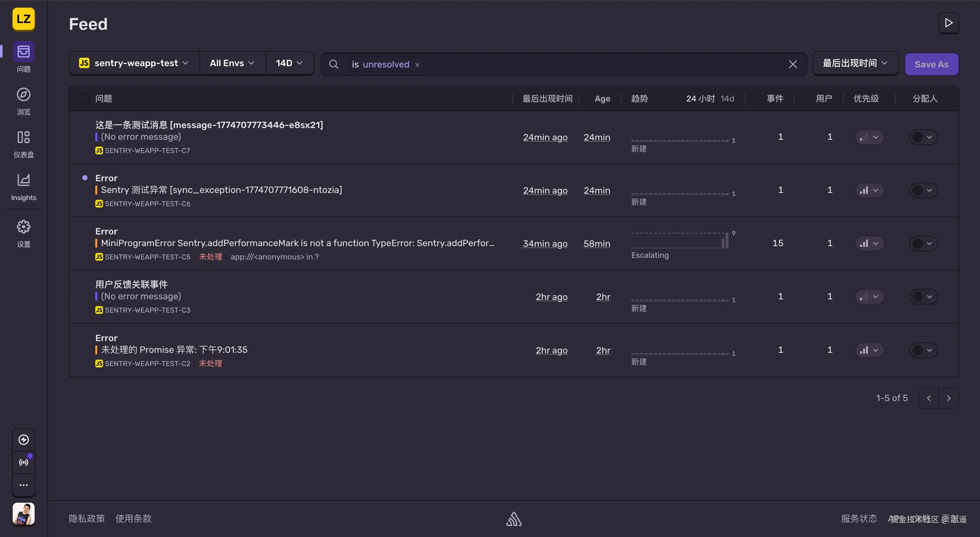Open the All Envs environment dropdown
The width and height of the screenshot is (980, 537).
pyautogui.click(x=232, y=63)
